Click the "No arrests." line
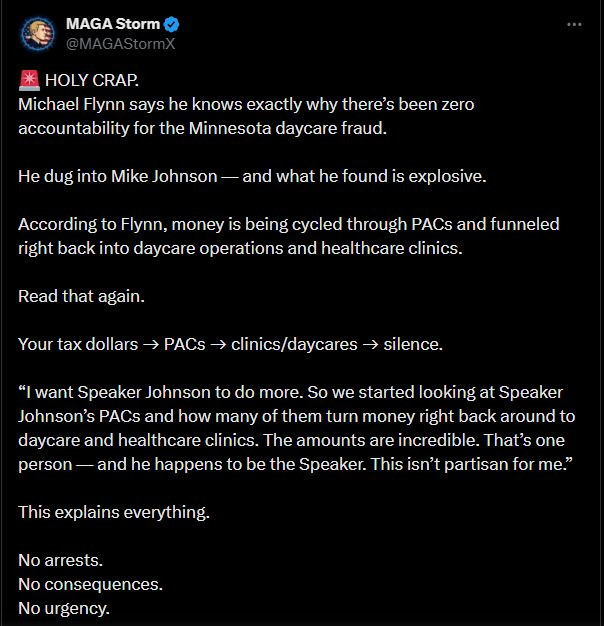The image size is (604, 626). [61, 560]
